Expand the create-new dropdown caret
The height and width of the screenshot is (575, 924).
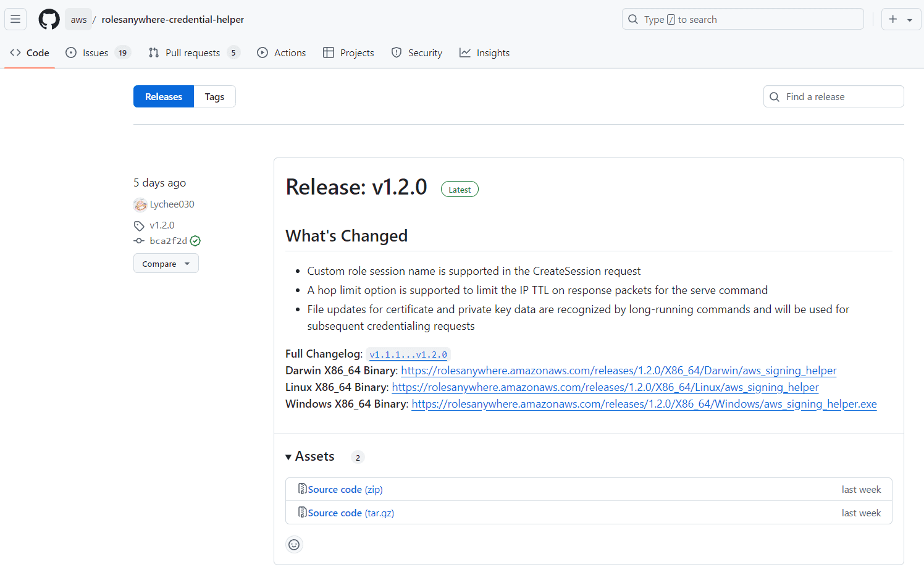click(x=910, y=20)
